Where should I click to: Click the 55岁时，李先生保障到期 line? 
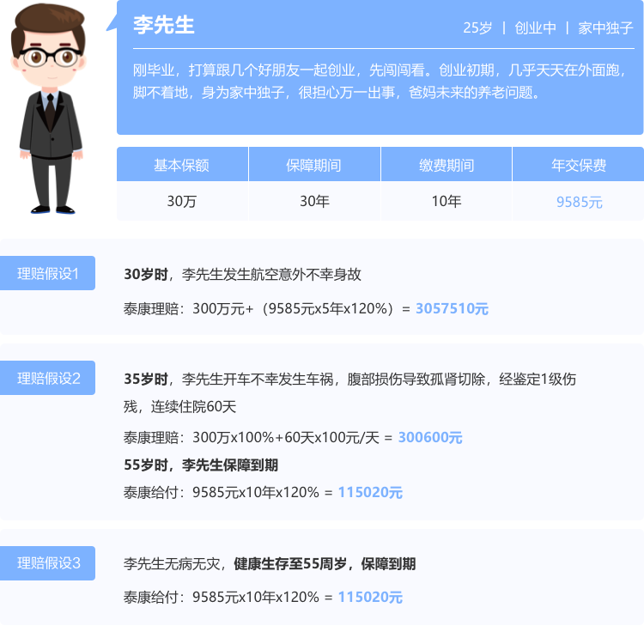pos(201,465)
